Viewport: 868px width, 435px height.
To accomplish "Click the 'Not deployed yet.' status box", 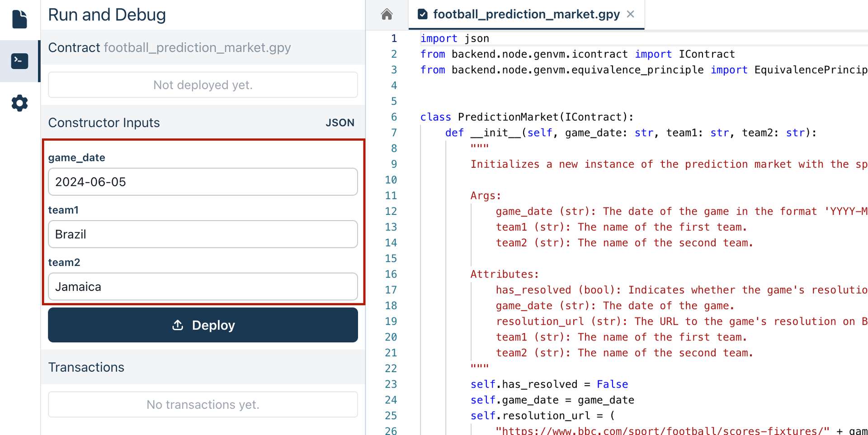I will pos(203,85).
